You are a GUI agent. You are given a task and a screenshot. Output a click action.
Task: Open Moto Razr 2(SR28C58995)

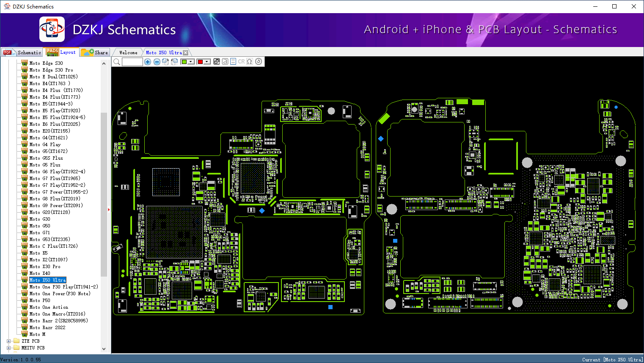(58, 321)
